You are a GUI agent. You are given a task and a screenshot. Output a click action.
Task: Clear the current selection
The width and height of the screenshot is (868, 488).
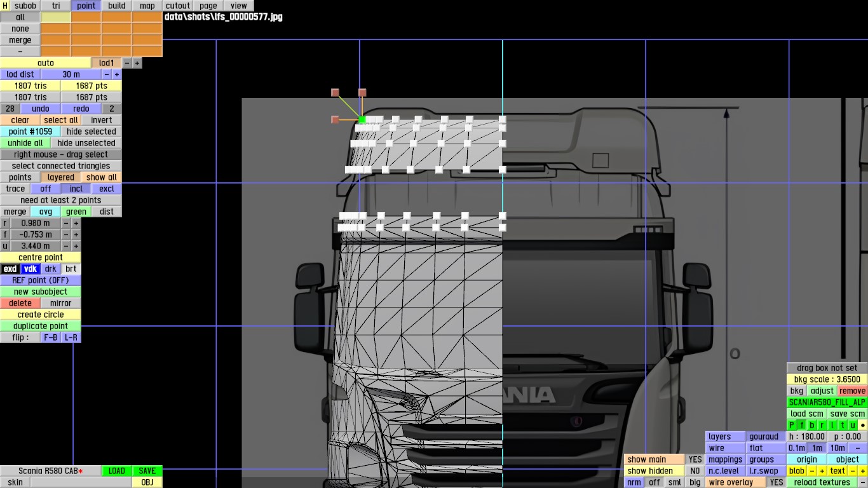point(20,120)
